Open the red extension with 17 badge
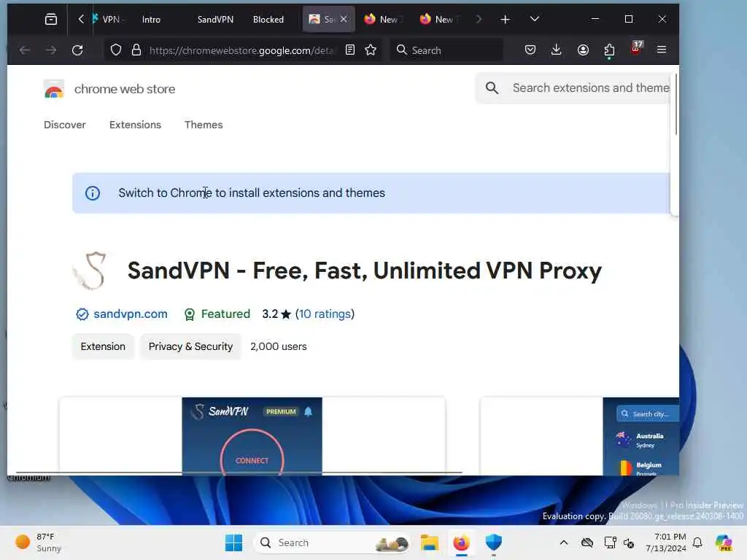This screenshot has width=747, height=560. 636,48
